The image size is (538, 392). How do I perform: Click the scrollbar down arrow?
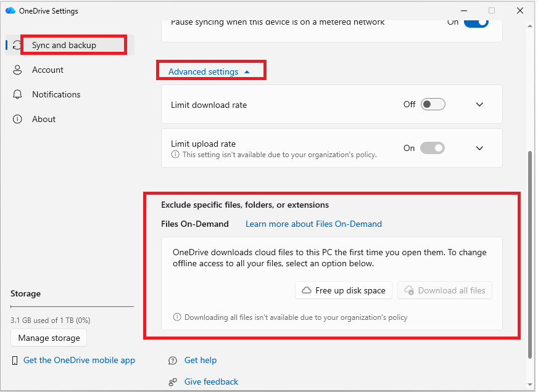click(x=530, y=385)
